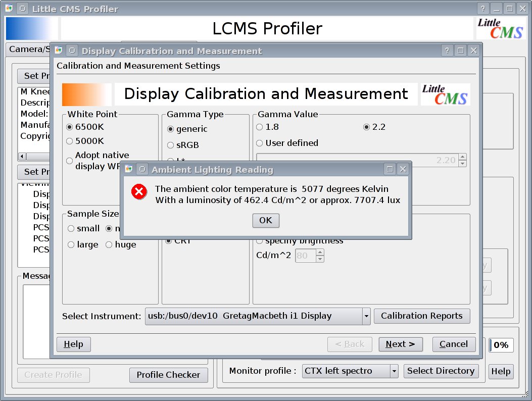532x401 pixels.
Task: Cancel the calibration dialog
Action: (454, 344)
